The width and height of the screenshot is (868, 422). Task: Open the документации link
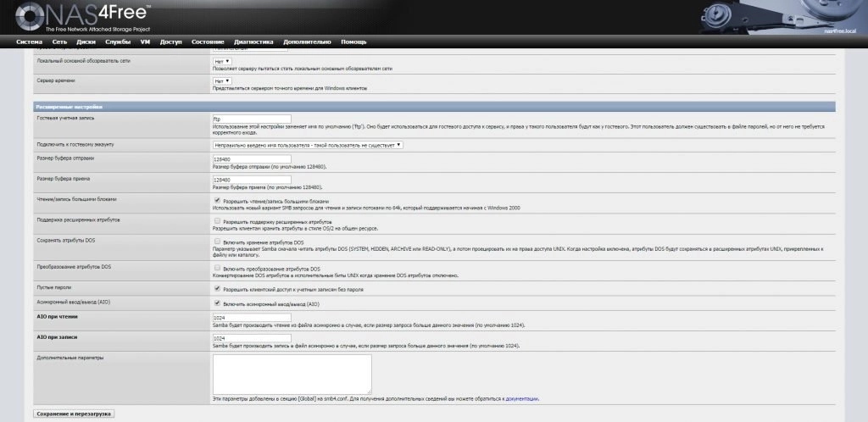522,398
